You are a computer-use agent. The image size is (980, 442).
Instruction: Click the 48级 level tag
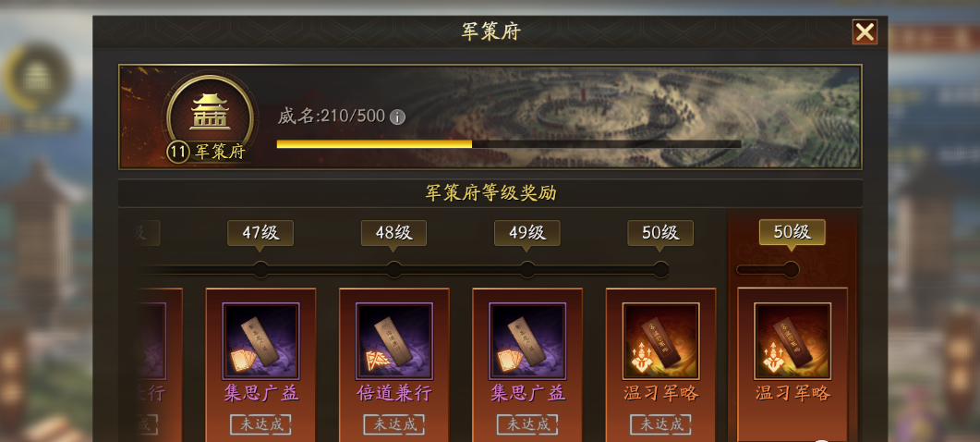pos(393,233)
